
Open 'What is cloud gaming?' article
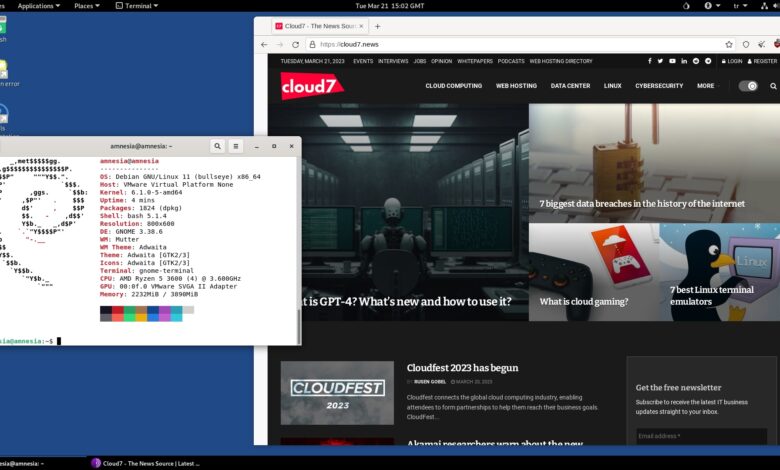click(584, 301)
